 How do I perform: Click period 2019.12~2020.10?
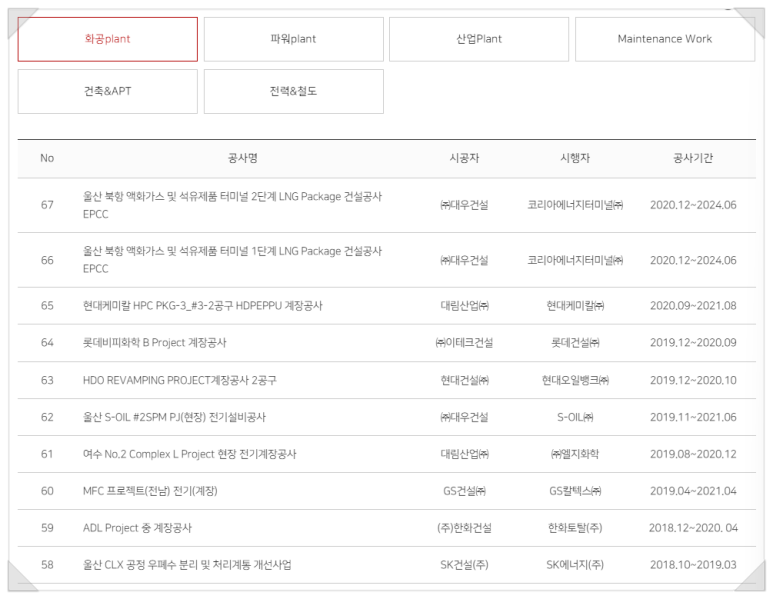click(x=693, y=380)
